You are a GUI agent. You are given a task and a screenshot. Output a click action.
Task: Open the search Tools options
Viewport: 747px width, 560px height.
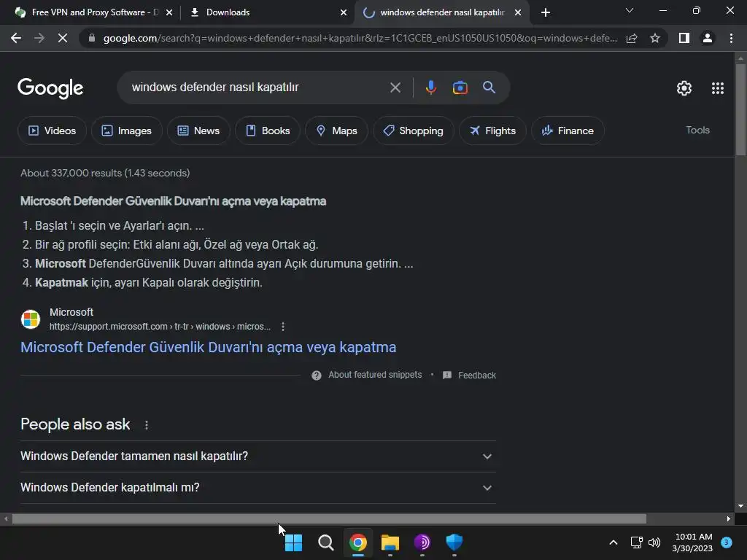point(697,130)
